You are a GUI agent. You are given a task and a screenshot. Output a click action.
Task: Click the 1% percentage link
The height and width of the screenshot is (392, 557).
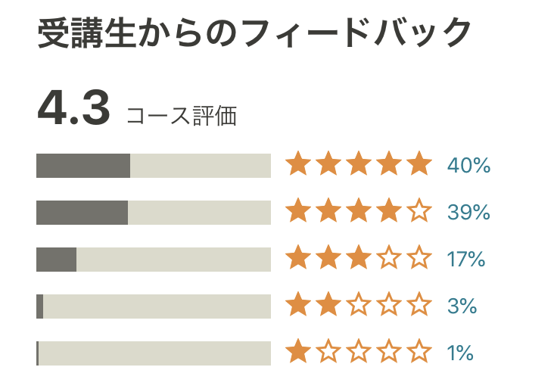[x=460, y=353]
